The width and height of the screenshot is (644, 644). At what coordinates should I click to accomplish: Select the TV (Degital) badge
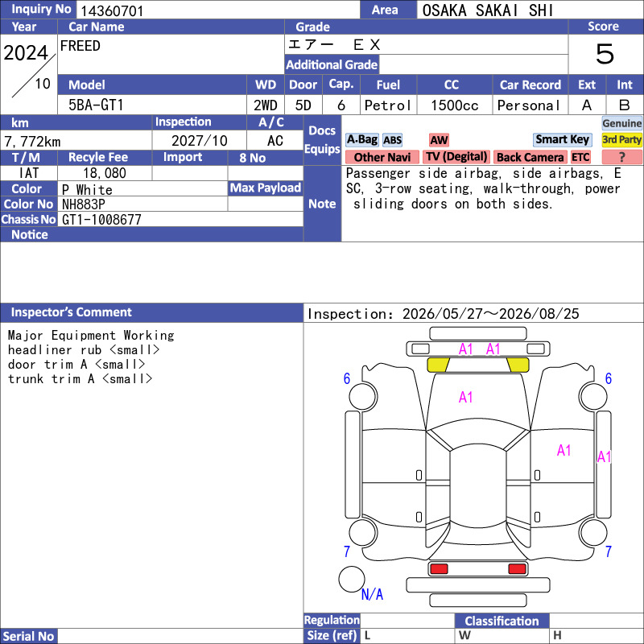point(456,157)
